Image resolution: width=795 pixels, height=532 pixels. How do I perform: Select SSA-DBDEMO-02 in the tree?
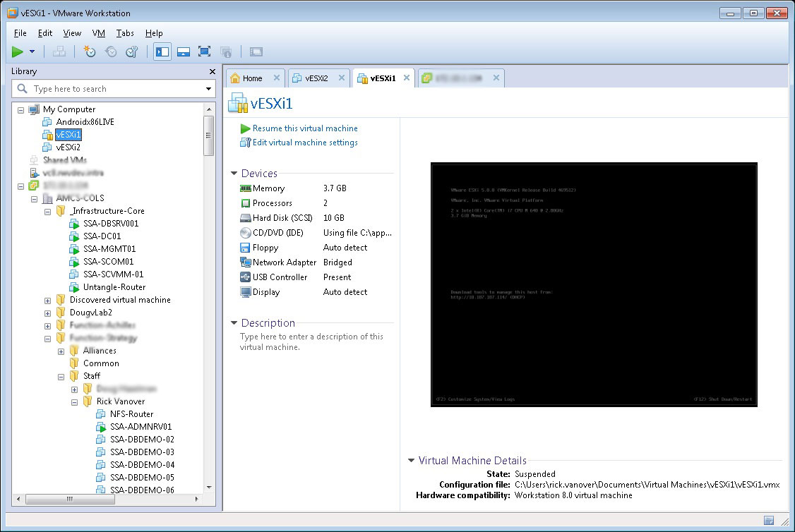pos(142,440)
